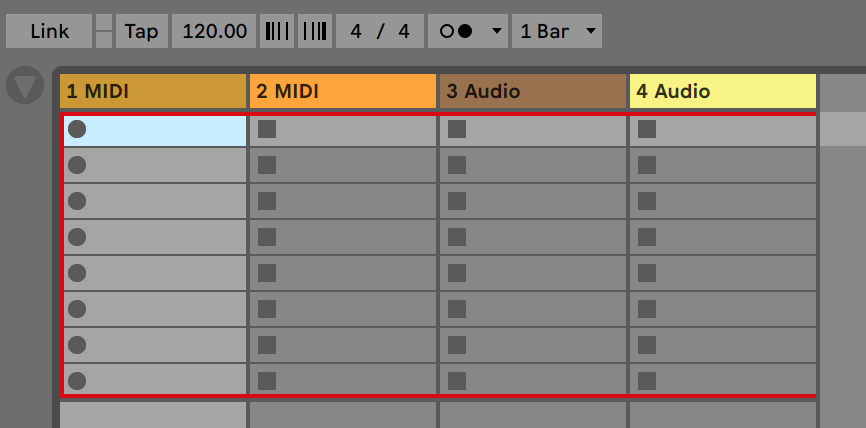Click the left metronome bars icon beside the tempo

[277, 31]
